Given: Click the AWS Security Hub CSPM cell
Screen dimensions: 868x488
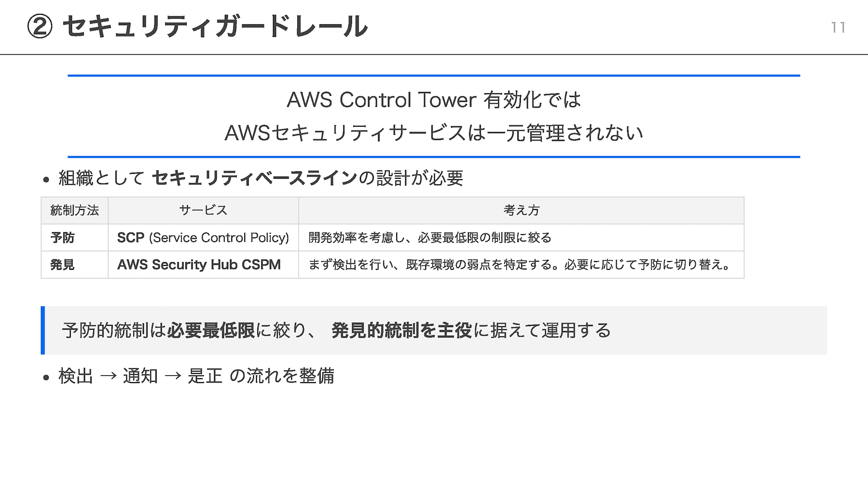Looking at the screenshot, I should tap(203, 265).
